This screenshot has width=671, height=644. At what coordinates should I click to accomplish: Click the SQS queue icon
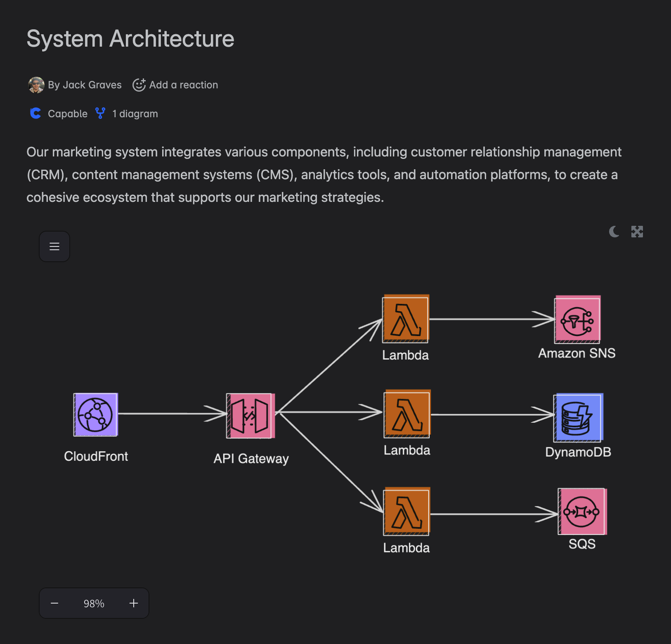pos(582,512)
